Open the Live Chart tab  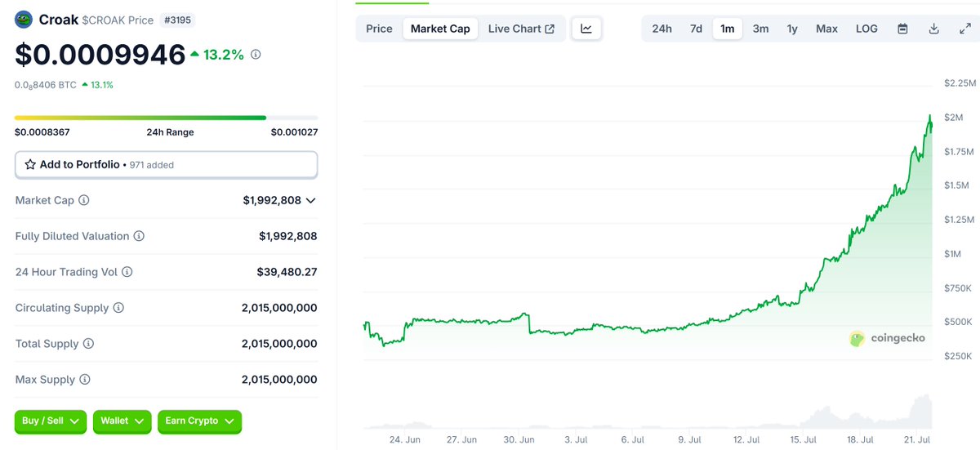coord(521,29)
